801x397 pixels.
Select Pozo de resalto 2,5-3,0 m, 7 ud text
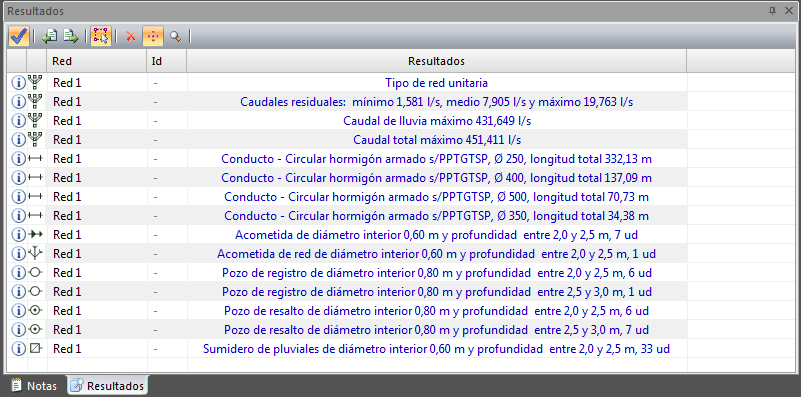436,330
